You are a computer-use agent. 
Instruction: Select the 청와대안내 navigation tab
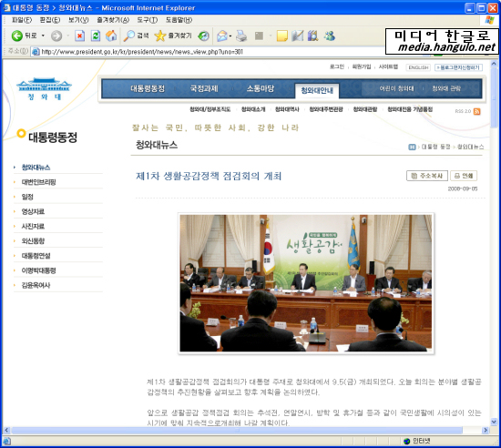pyautogui.click(x=317, y=90)
